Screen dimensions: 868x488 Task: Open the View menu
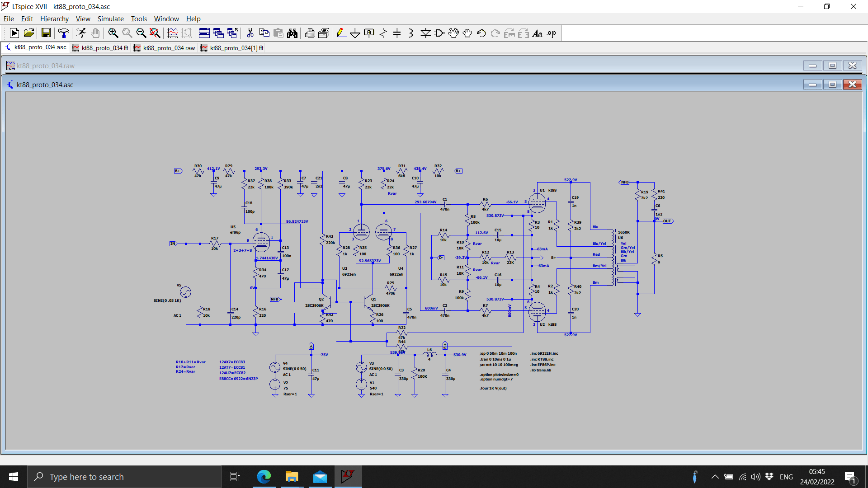pyautogui.click(x=83, y=19)
